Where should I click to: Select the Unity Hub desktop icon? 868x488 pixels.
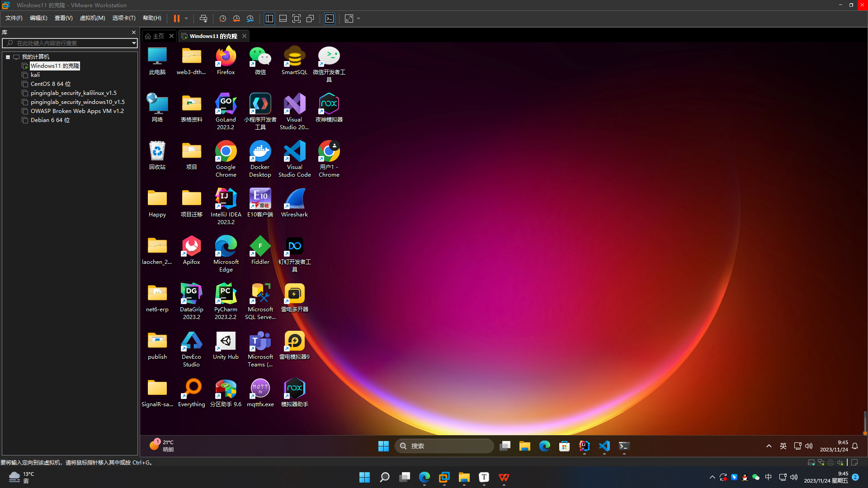tap(226, 346)
